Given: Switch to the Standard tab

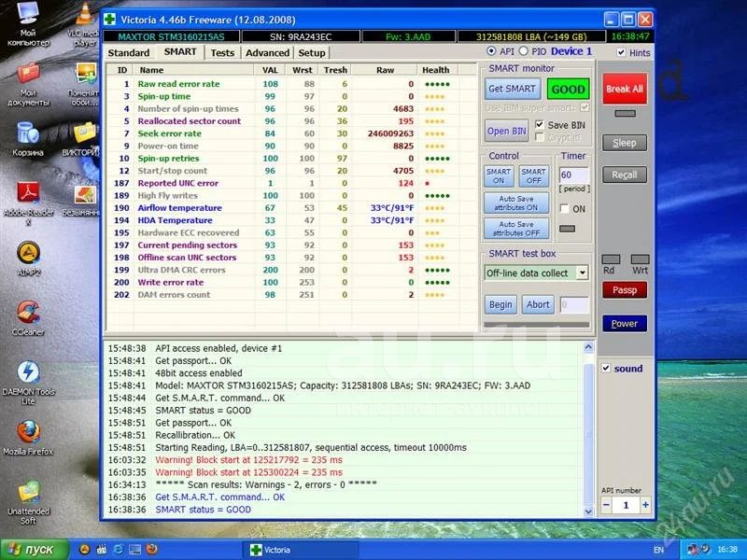Looking at the screenshot, I should [x=129, y=53].
